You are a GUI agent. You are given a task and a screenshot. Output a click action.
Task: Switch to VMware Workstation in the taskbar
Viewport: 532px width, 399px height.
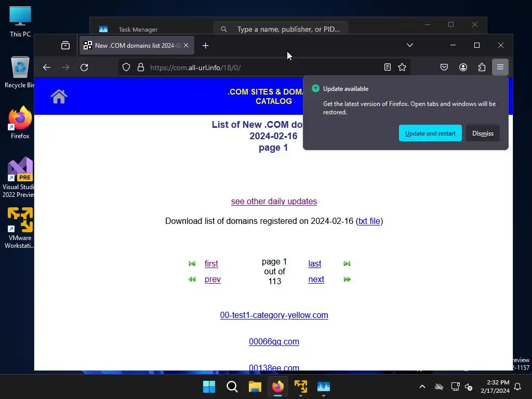tap(301, 387)
